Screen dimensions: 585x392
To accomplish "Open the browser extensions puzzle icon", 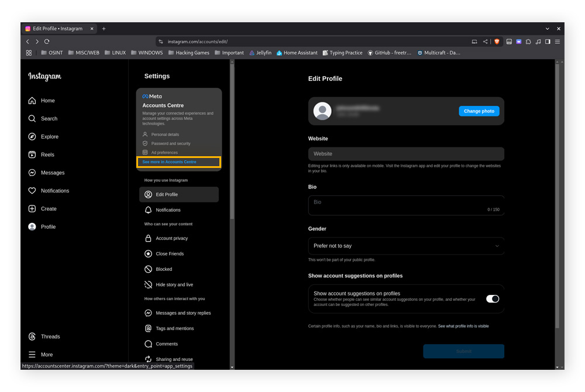I will click(x=528, y=42).
